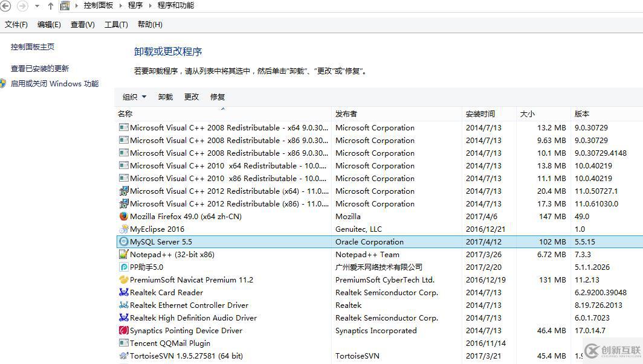
Task: Click version 9.0.30729.4148 cell
Action: coord(600,153)
